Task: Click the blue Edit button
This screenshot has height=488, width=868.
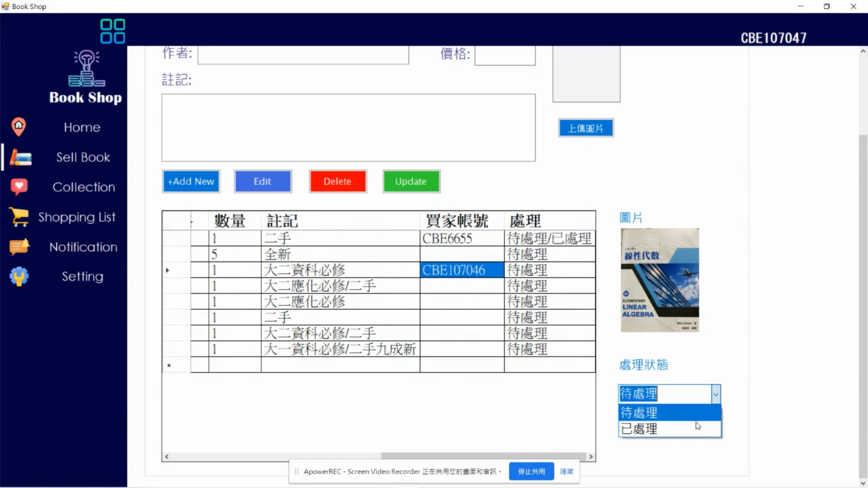Action: coord(263,182)
